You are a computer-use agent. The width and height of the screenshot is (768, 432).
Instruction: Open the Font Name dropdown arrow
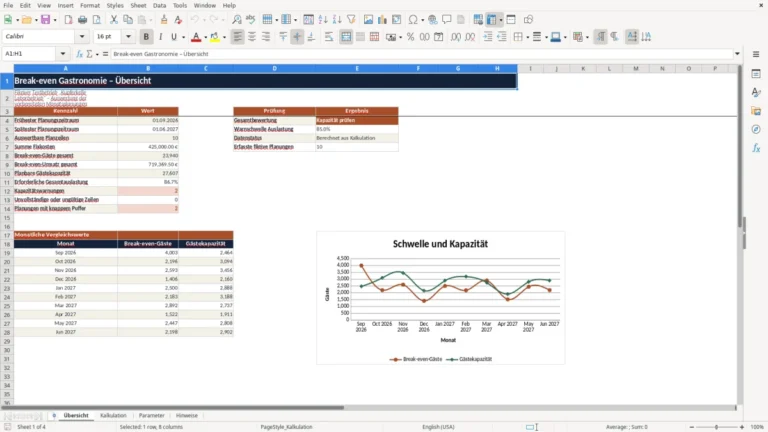82,36
